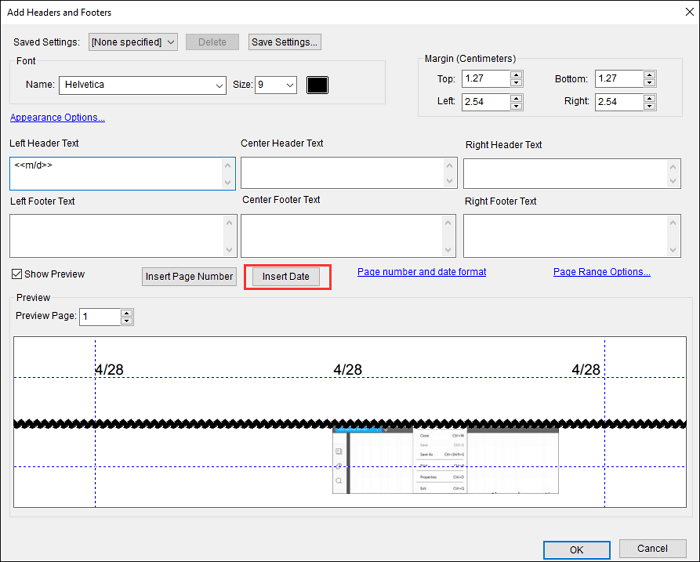Increase Preview Page number

point(127,313)
